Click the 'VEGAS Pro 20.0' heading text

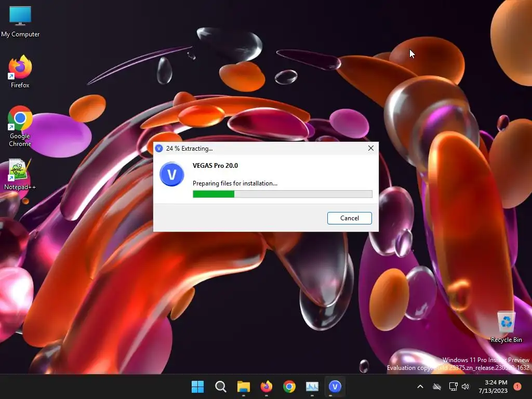[215, 166]
